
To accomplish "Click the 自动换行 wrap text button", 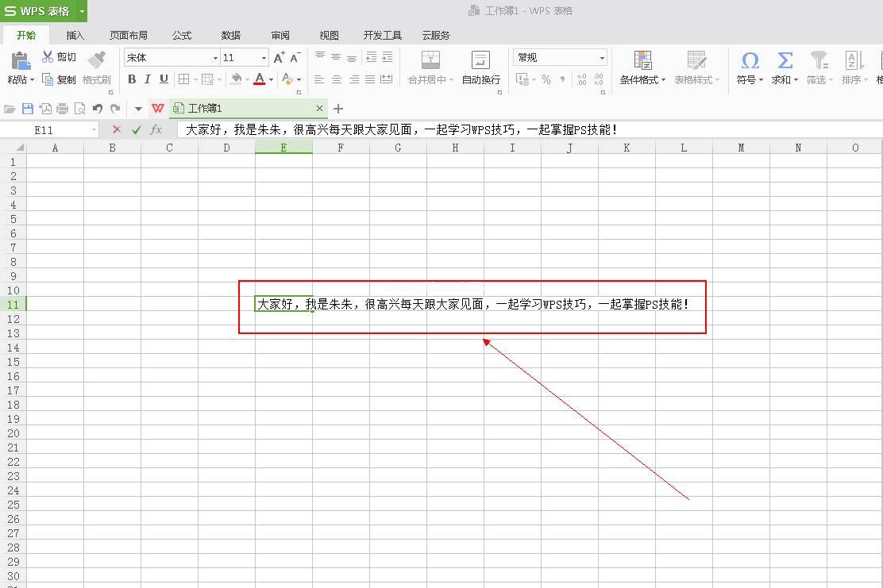I will coord(480,67).
